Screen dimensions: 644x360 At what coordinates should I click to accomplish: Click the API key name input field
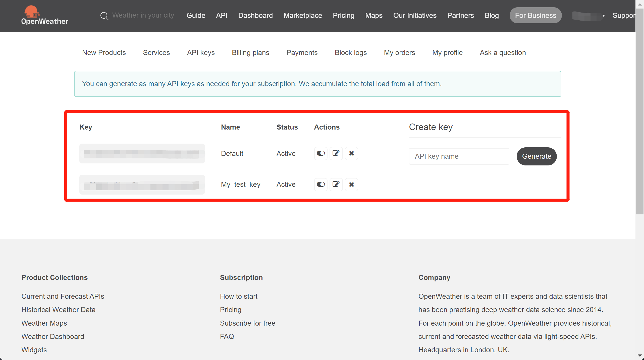coord(459,156)
